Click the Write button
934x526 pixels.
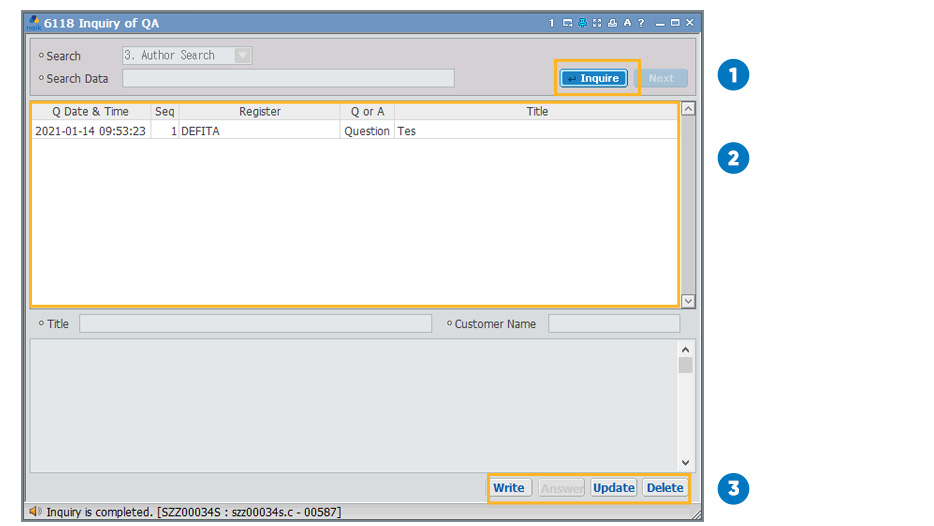click(509, 488)
